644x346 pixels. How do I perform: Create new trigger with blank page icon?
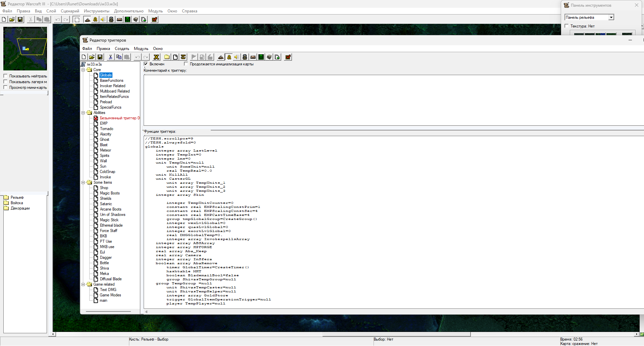click(175, 57)
